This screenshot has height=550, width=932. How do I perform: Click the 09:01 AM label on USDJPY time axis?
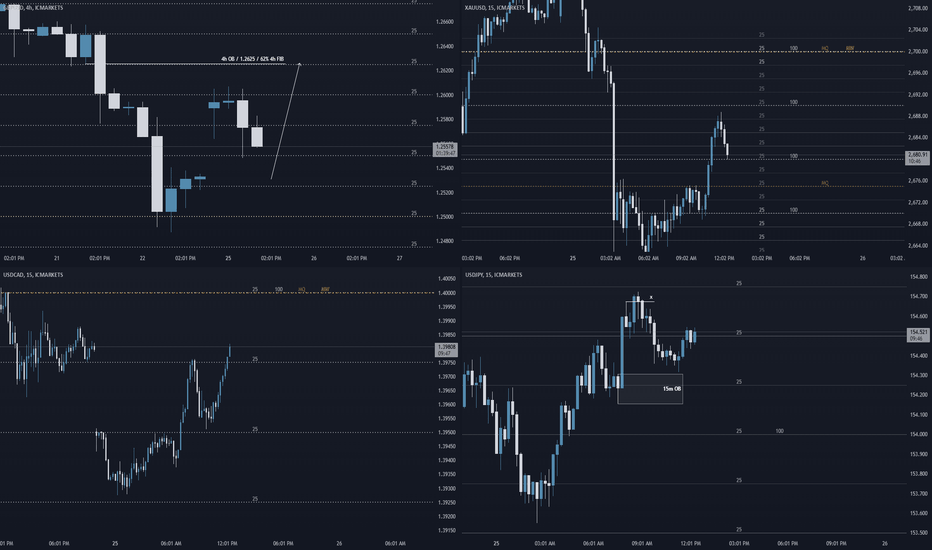click(x=642, y=543)
